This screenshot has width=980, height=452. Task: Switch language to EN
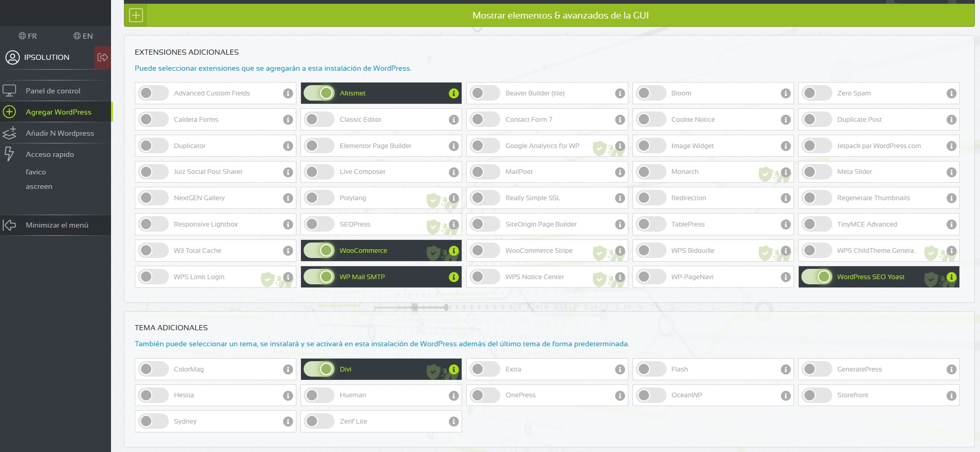point(83,36)
